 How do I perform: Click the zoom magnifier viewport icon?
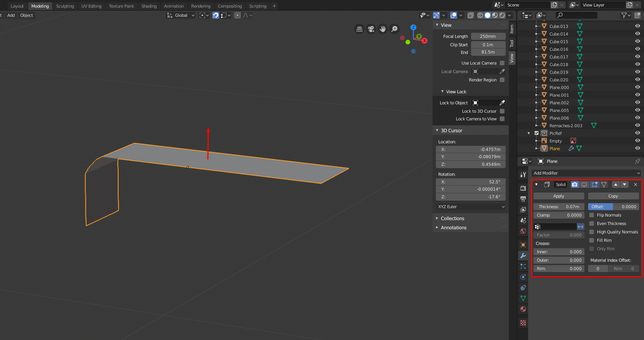click(x=394, y=29)
